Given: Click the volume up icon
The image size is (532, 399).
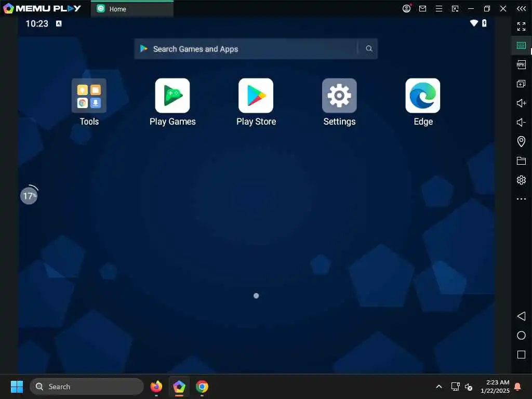Looking at the screenshot, I should [x=521, y=103].
